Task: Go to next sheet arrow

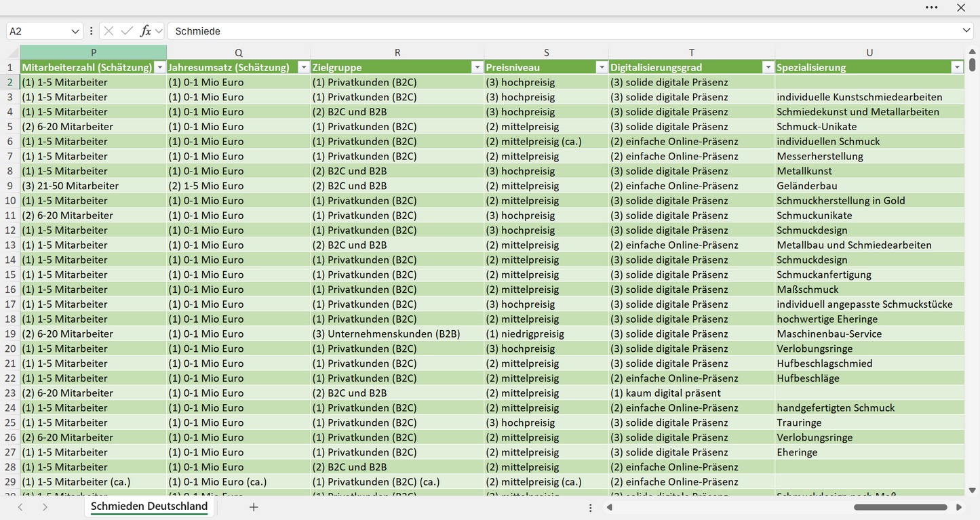Action: click(45, 506)
